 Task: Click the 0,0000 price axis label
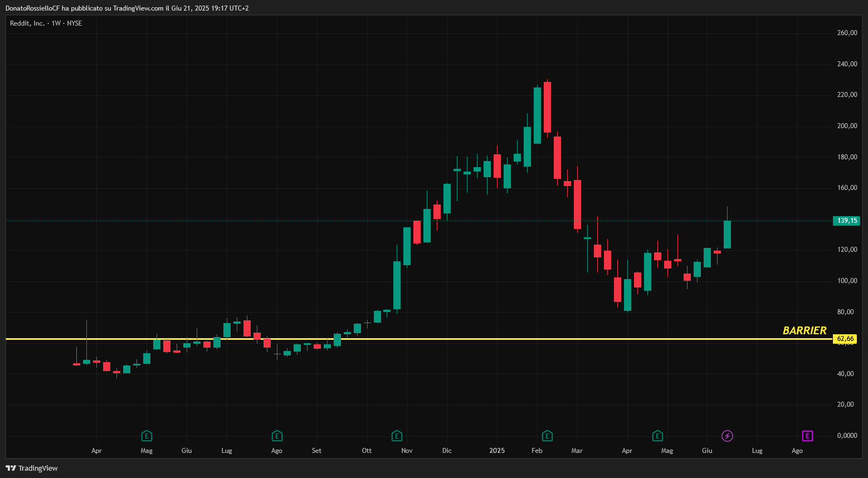click(x=847, y=436)
